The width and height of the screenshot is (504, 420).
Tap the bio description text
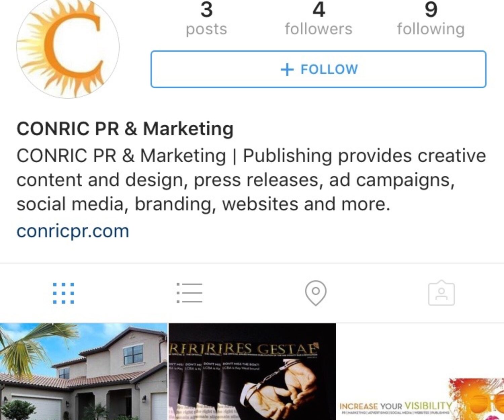click(251, 180)
